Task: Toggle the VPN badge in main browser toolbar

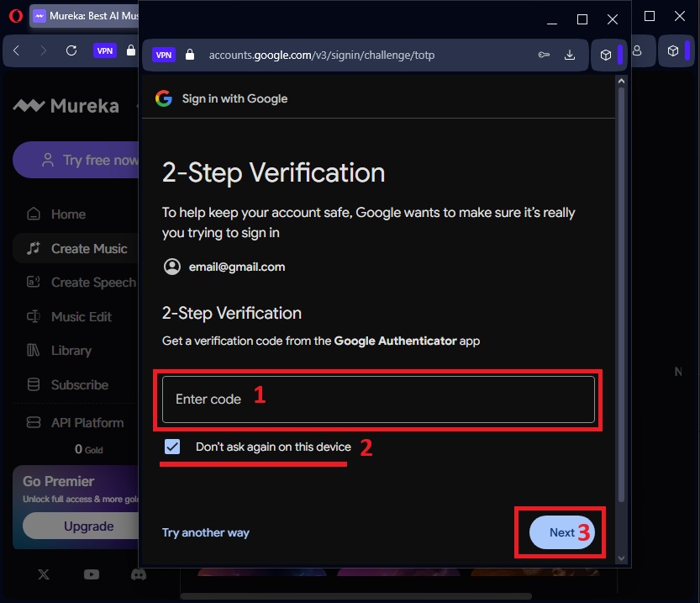Action: [104, 50]
